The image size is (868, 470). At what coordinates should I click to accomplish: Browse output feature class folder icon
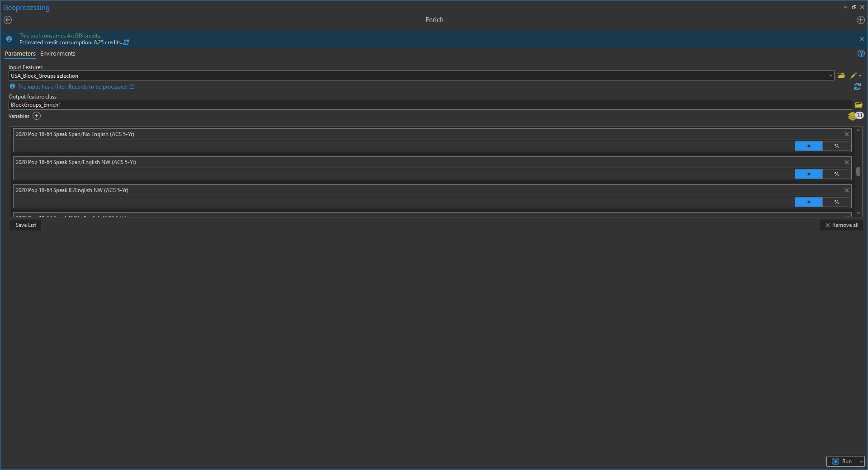coord(859,105)
